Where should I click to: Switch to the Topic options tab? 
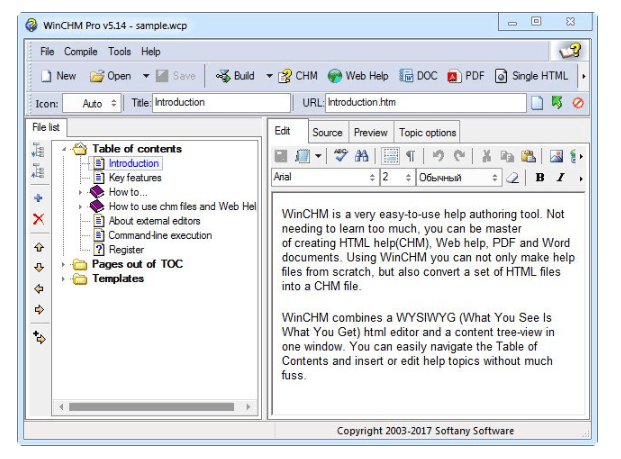pos(427,132)
